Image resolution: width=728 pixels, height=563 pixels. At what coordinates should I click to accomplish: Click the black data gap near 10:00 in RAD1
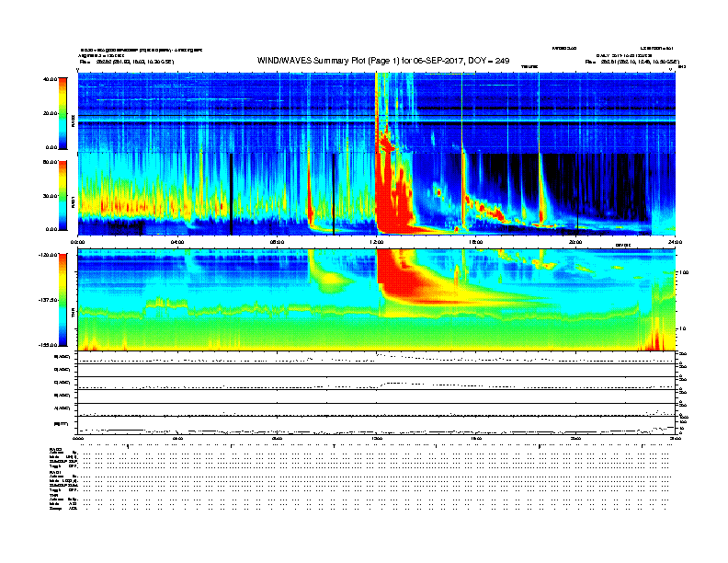[x=334, y=194]
